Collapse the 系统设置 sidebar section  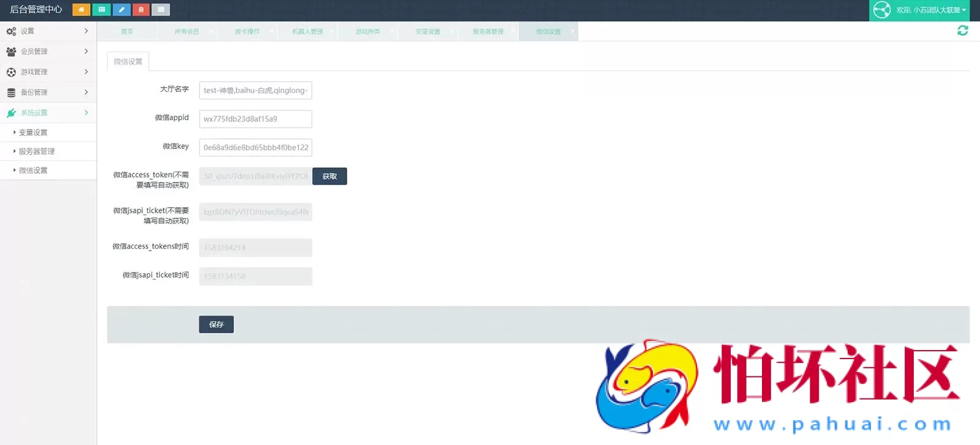coord(48,113)
